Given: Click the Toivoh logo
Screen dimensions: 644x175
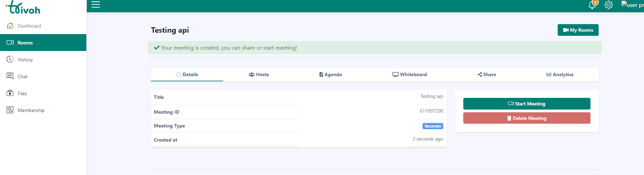Looking at the screenshot, I should tap(23, 8).
